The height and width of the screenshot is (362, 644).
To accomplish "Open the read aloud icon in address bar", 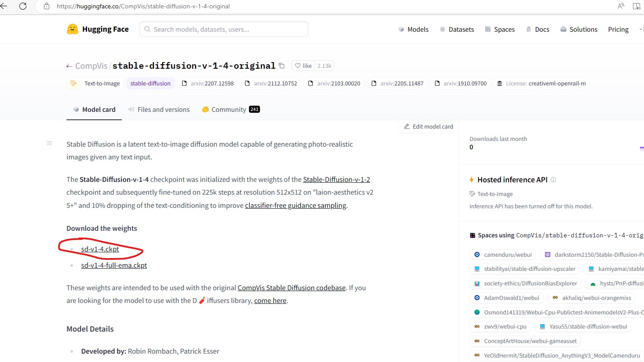I will pyautogui.click(x=621, y=6).
